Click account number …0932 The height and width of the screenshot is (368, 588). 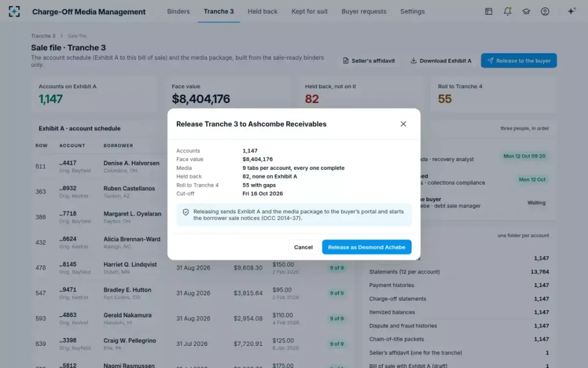coord(68,188)
